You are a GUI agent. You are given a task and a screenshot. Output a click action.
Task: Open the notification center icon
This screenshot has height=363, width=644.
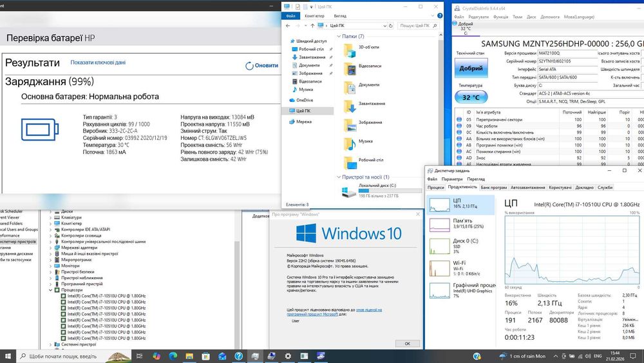point(634,356)
